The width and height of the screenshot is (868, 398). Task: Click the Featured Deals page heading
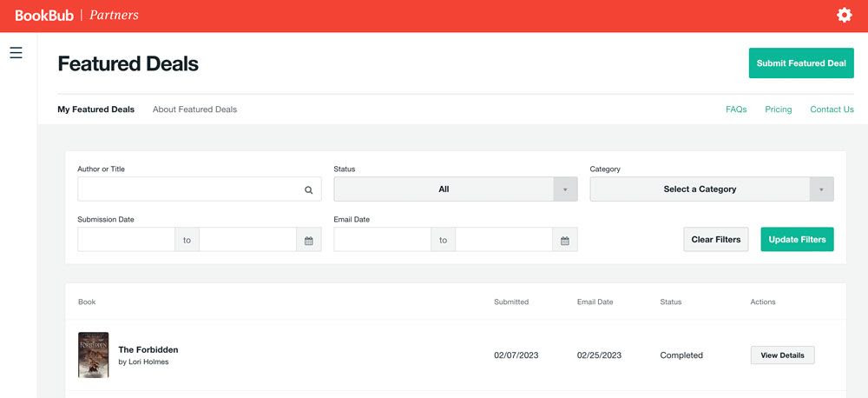click(128, 63)
